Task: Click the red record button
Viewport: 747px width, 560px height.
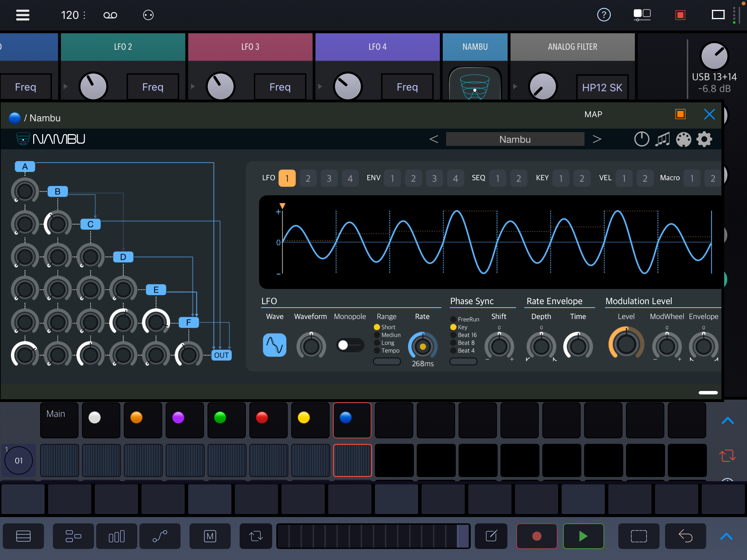Action: coord(537,536)
